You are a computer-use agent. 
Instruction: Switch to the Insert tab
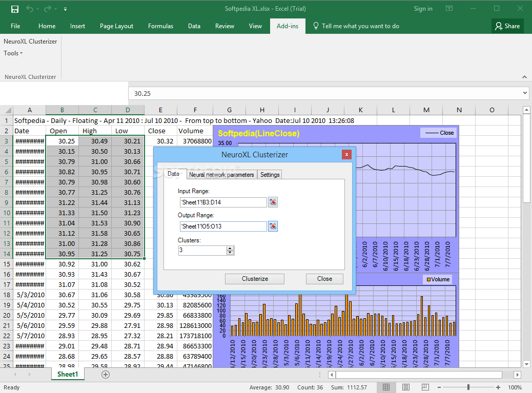[x=77, y=26]
